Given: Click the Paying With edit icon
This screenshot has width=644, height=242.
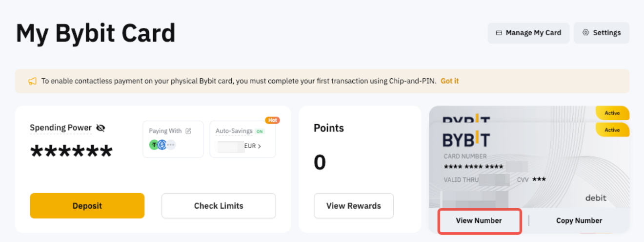Looking at the screenshot, I should tap(188, 131).
